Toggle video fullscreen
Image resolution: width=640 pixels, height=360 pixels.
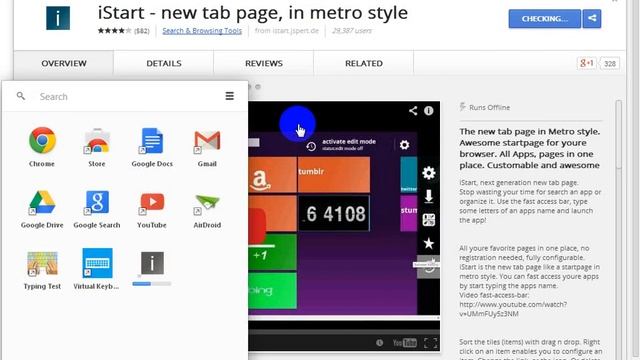pyautogui.click(x=431, y=342)
